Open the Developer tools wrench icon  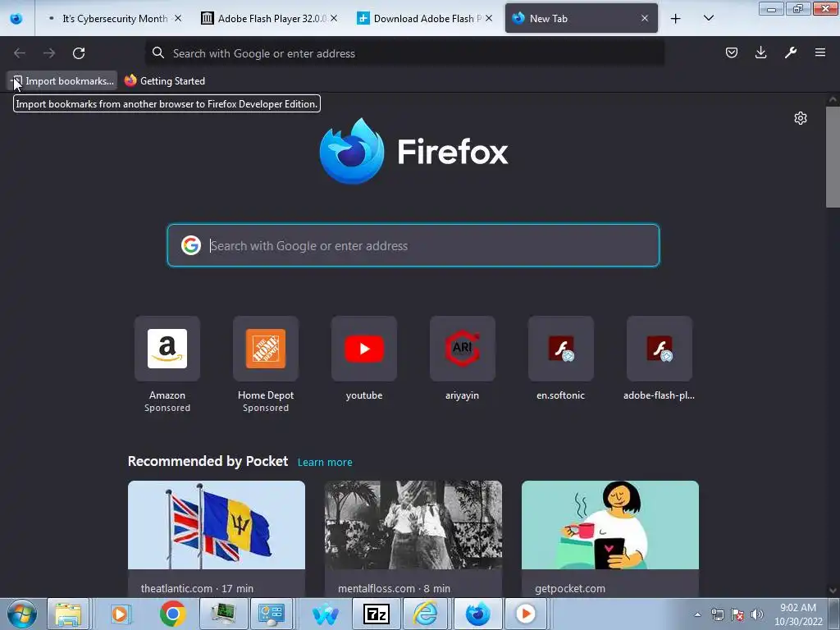790,52
